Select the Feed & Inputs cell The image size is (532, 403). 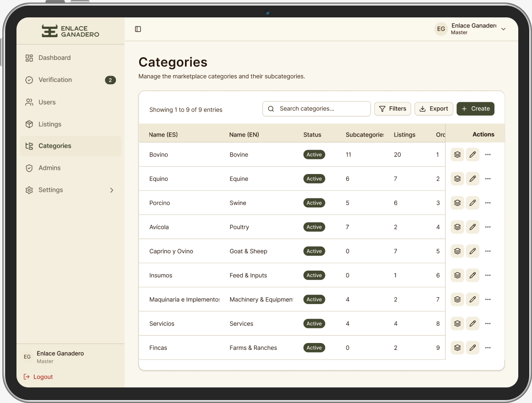click(x=248, y=275)
